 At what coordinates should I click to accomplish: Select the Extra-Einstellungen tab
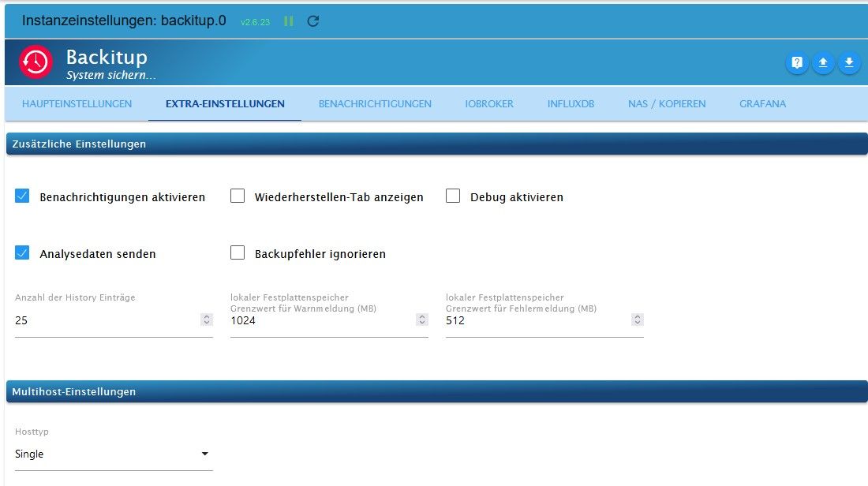point(225,103)
